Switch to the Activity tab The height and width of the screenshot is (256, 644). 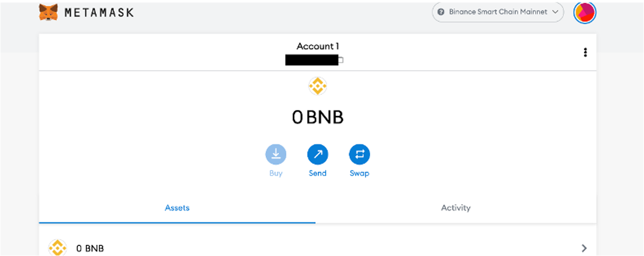[x=455, y=208]
